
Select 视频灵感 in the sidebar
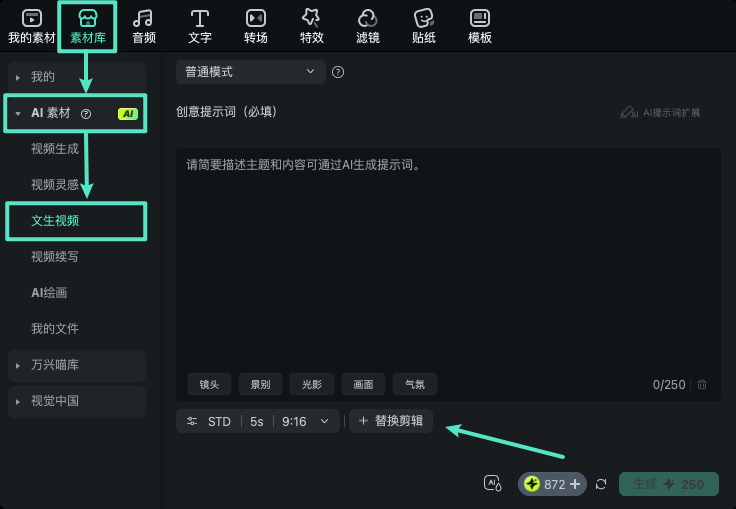54,185
